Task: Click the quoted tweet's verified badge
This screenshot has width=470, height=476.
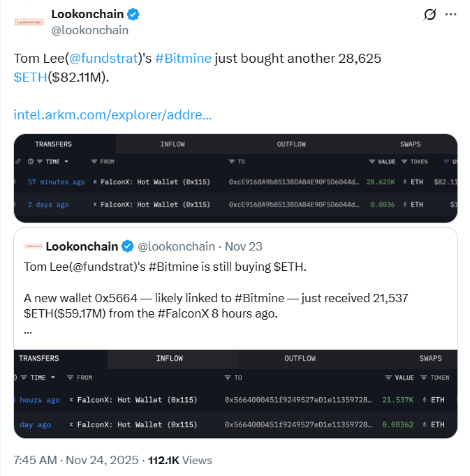Action: [128, 246]
